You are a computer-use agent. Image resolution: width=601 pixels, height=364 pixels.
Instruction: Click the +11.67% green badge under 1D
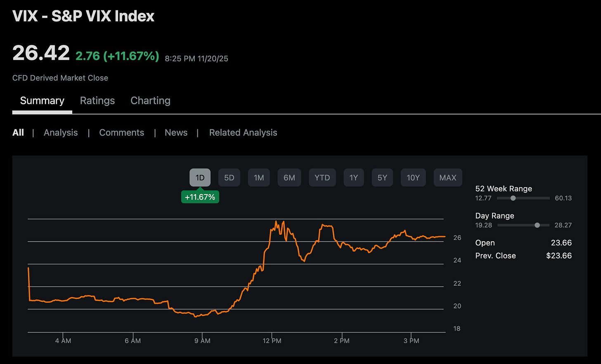[x=200, y=197]
